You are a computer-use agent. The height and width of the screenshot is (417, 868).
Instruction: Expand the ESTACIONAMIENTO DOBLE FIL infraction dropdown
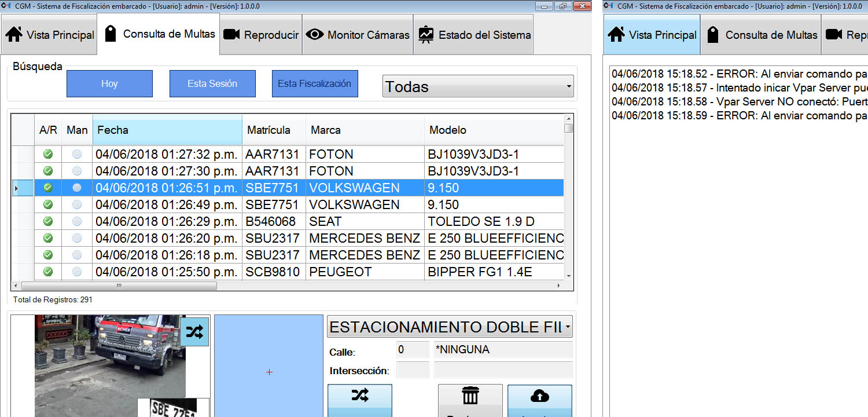tap(450, 327)
